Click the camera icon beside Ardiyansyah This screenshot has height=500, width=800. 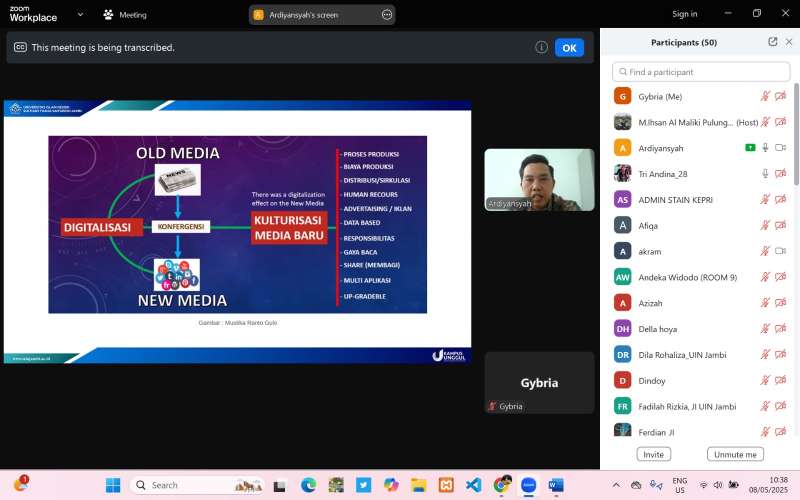pos(780,147)
